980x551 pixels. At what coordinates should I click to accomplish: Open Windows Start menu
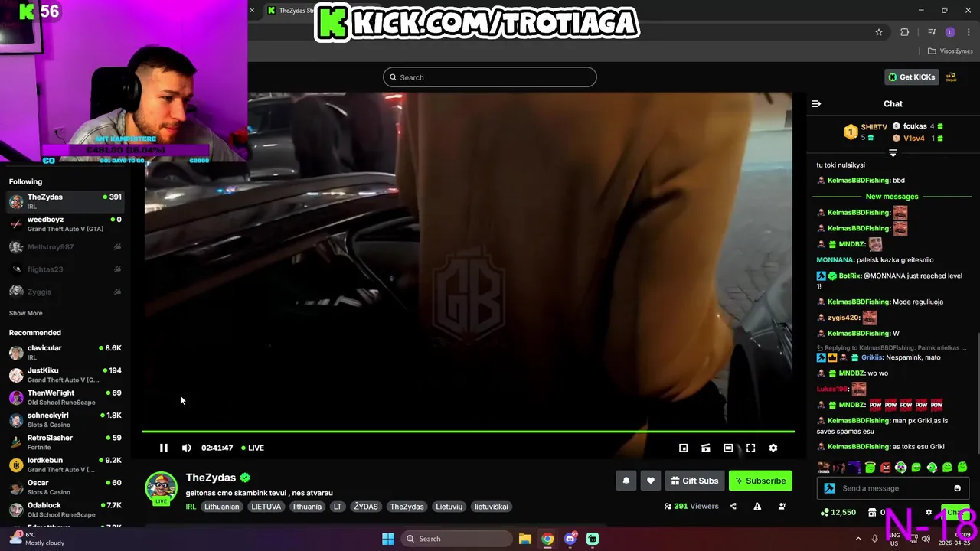pos(388,539)
